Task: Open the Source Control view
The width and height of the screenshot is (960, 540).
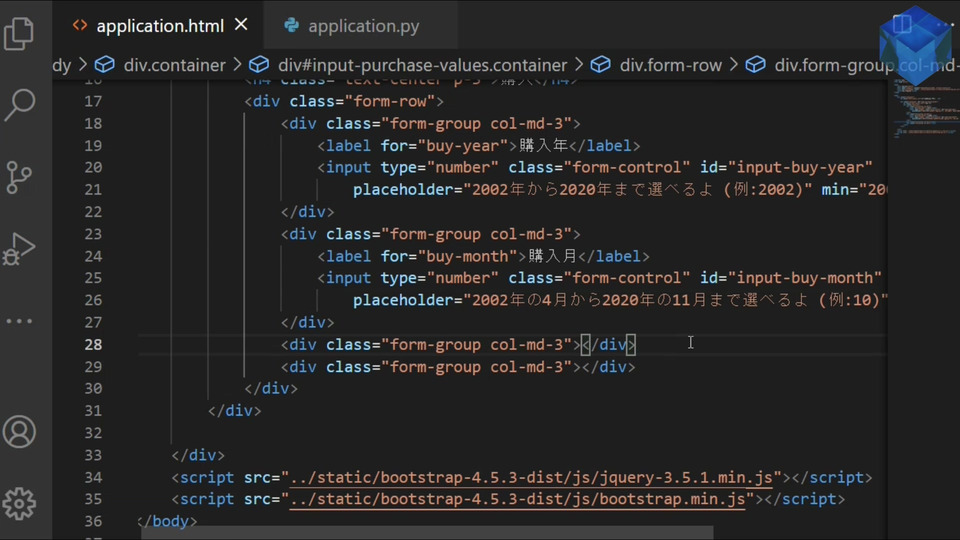Action: pos(19,178)
